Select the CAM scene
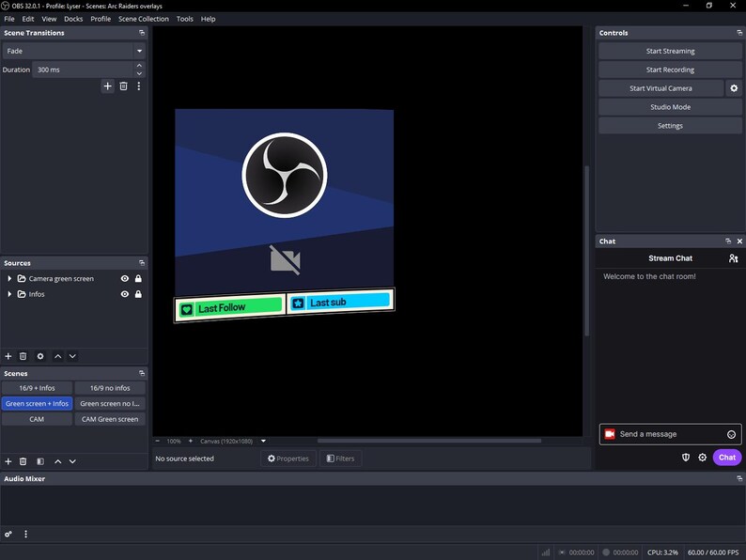The image size is (746, 560). point(37,419)
